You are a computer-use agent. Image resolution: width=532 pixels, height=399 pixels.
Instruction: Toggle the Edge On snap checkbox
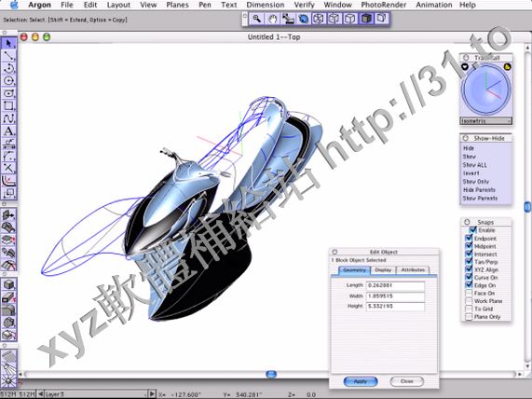pyautogui.click(x=469, y=285)
